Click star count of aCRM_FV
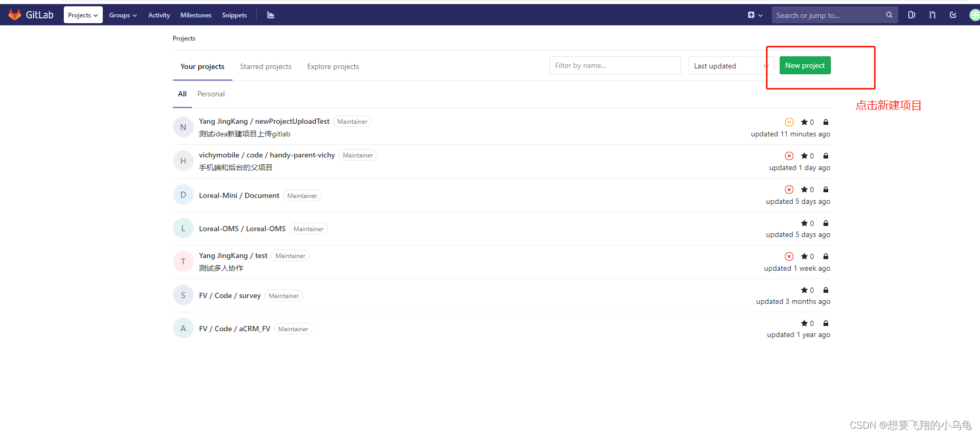The width and height of the screenshot is (980, 435). coord(808,323)
